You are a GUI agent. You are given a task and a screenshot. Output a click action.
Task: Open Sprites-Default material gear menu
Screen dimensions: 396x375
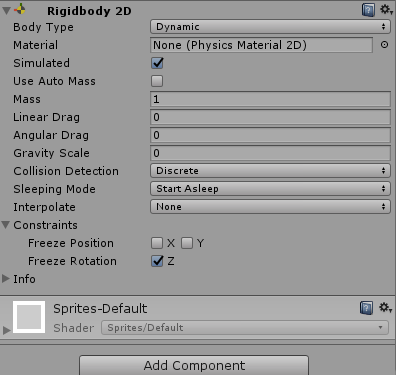tap(385, 307)
